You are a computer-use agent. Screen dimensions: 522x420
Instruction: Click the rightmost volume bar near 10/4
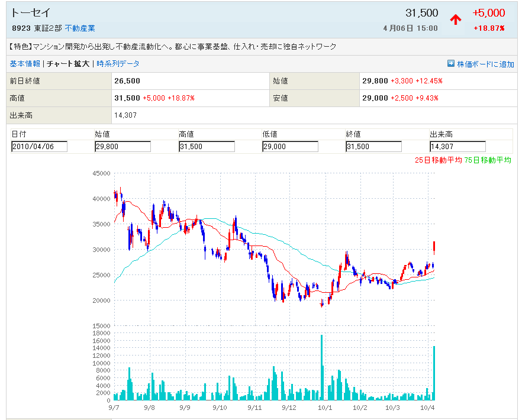(434, 373)
